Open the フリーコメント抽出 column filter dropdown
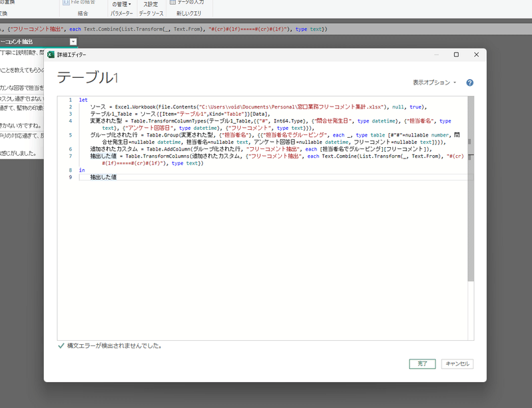The image size is (532, 408). [x=73, y=42]
